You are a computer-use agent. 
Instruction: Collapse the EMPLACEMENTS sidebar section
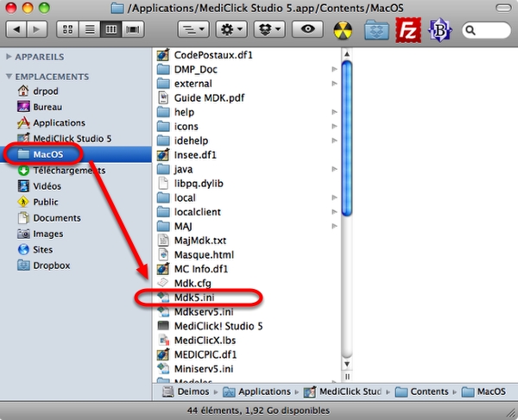(x=9, y=77)
